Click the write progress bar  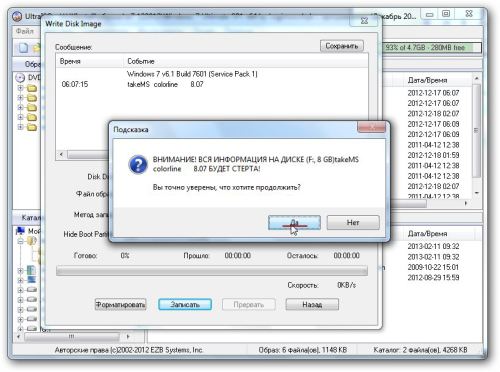[x=212, y=271]
